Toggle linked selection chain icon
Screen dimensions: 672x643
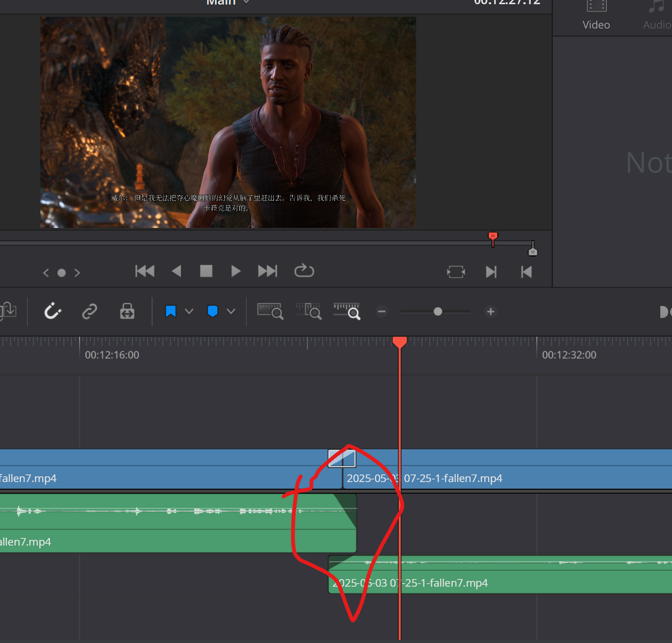click(x=90, y=311)
